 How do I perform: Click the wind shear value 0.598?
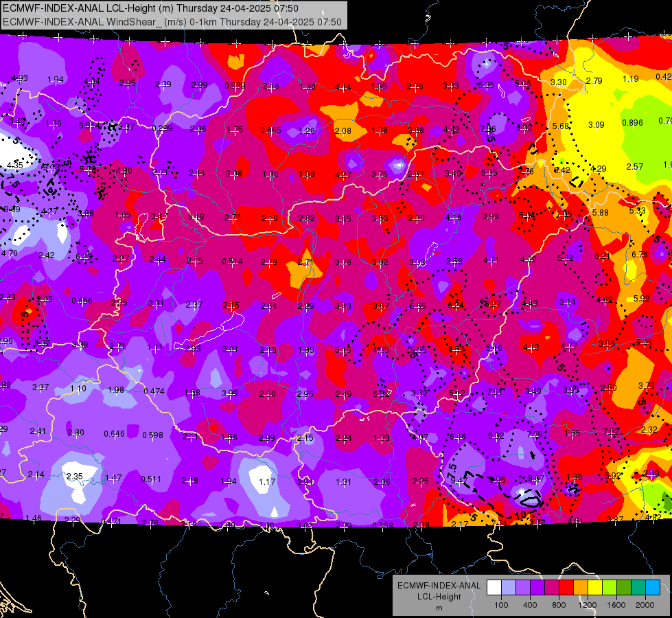tap(153, 435)
